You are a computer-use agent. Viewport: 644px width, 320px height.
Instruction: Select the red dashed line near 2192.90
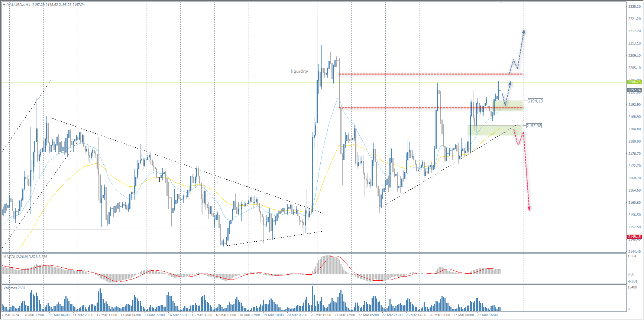tap(431, 108)
